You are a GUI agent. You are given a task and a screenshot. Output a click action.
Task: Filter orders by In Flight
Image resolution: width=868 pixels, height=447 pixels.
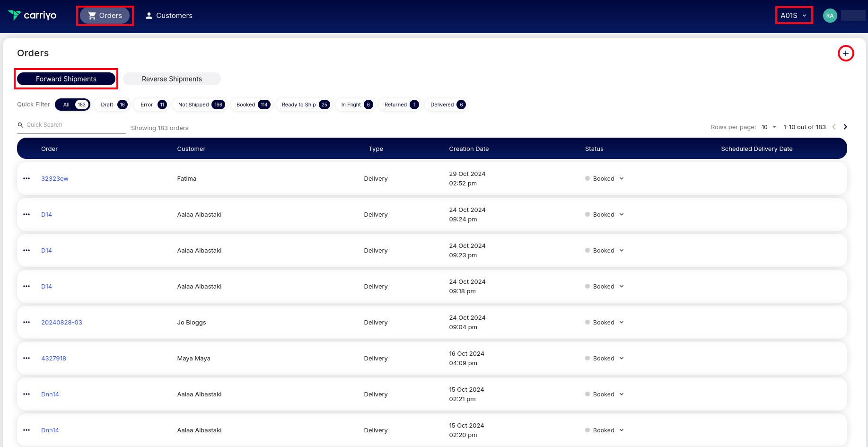pyautogui.click(x=355, y=105)
